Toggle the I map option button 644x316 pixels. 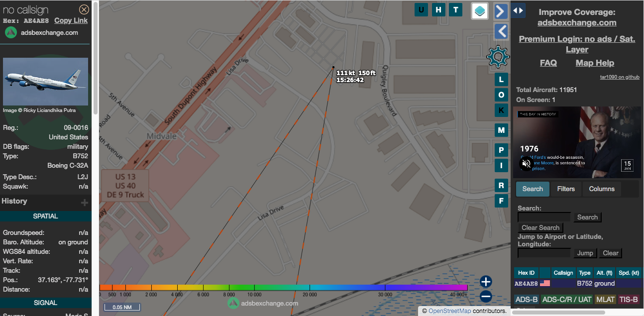click(501, 166)
